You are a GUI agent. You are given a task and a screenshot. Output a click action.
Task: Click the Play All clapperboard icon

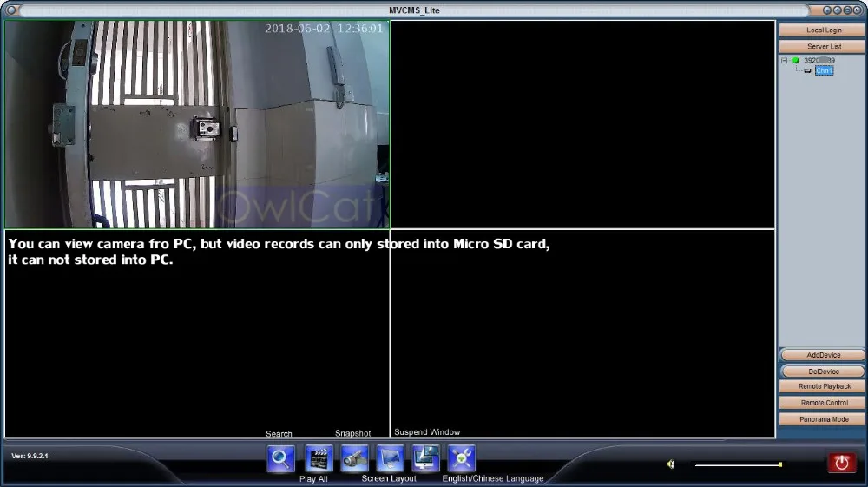tap(319, 458)
